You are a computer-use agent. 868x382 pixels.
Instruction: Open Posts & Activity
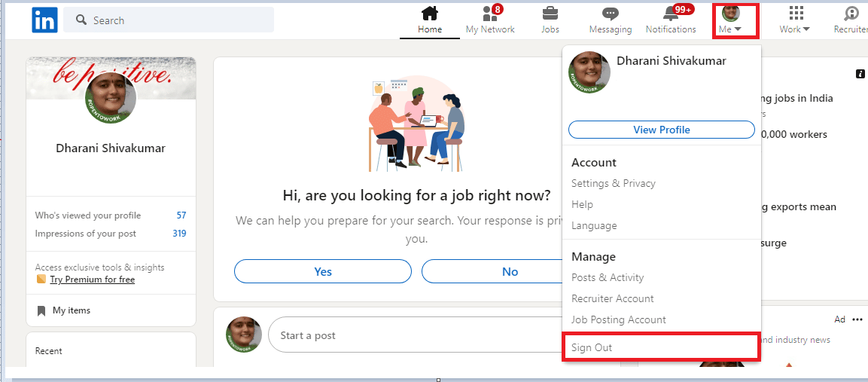(x=608, y=277)
